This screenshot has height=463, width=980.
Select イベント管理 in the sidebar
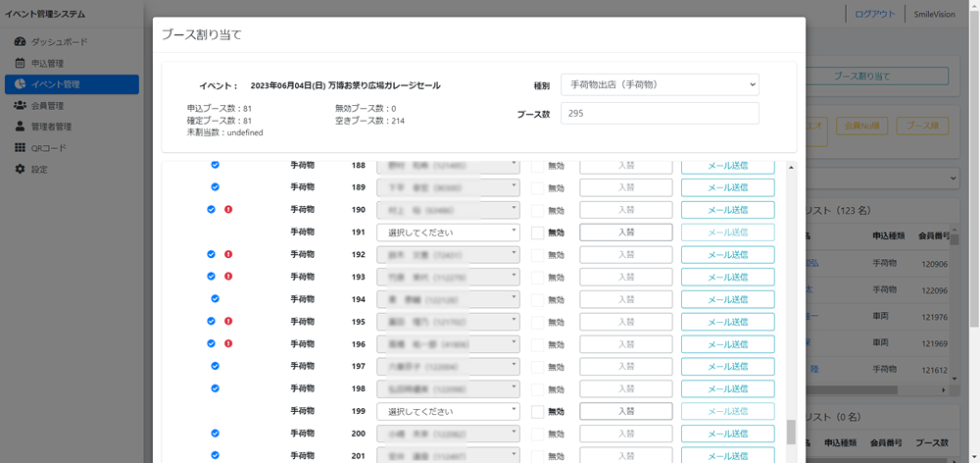pos(72,84)
